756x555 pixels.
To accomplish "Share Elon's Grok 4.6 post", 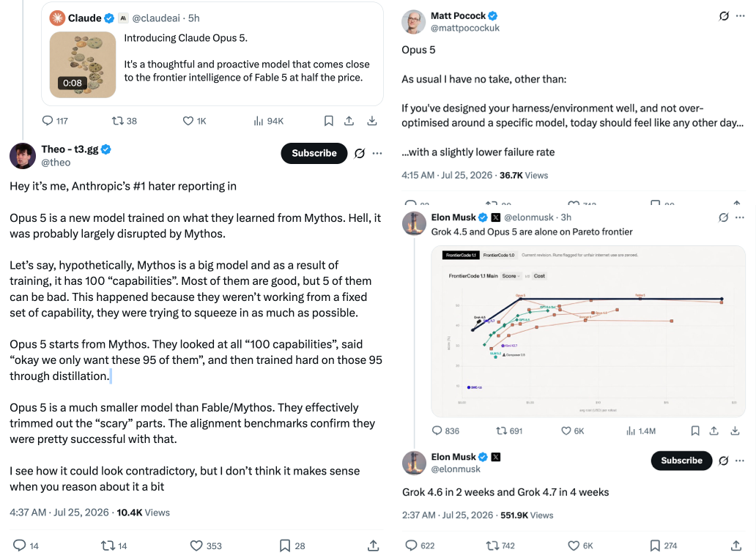I will pyautogui.click(x=735, y=545).
